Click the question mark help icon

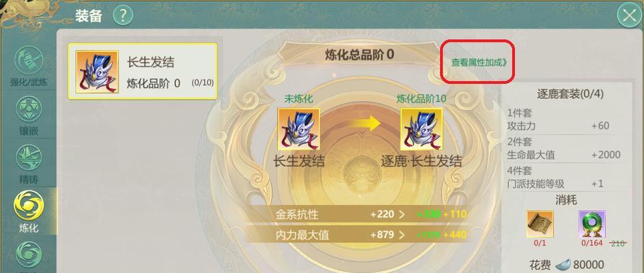point(123,16)
